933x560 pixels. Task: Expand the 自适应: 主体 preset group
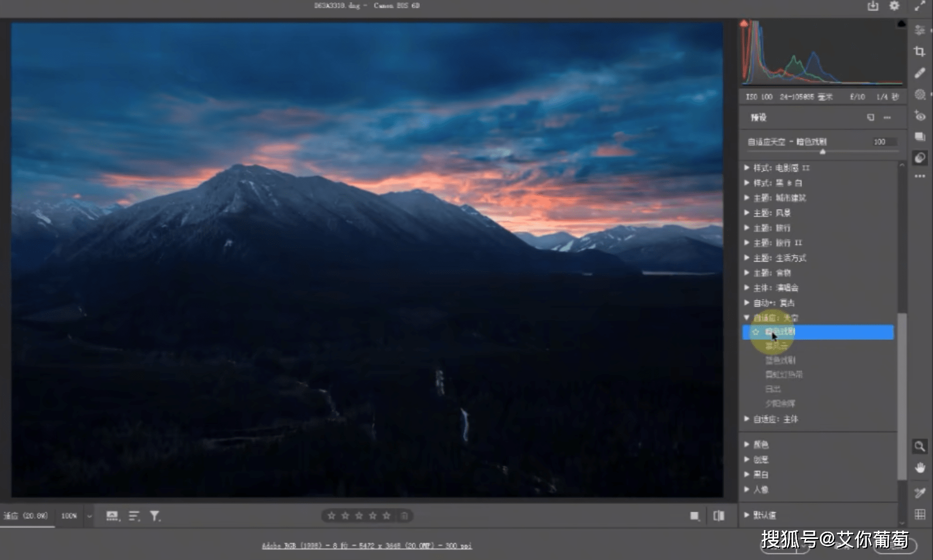747,419
